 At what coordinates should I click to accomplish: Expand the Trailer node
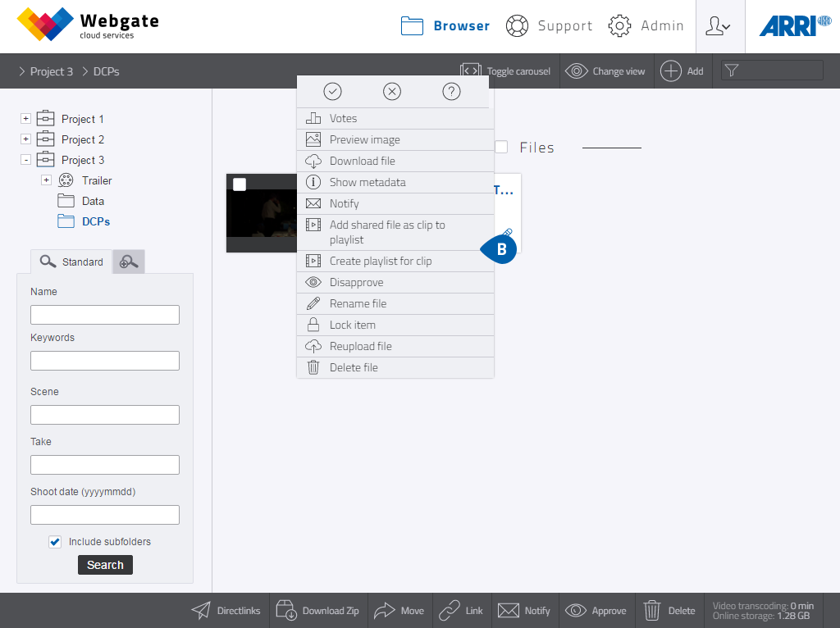point(46,180)
